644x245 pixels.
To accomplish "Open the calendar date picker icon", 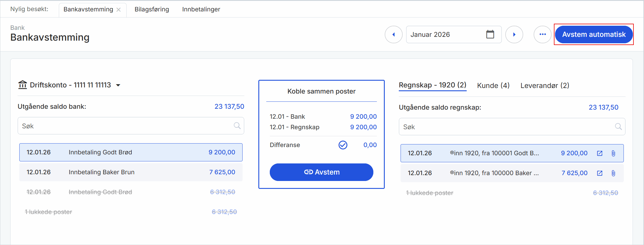I will [x=490, y=34].
